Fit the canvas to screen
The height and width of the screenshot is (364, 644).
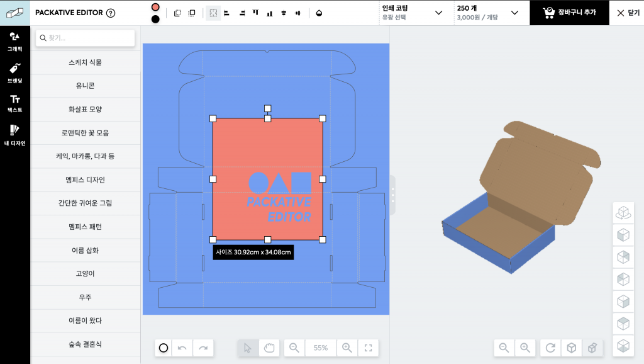pos(369,348)
